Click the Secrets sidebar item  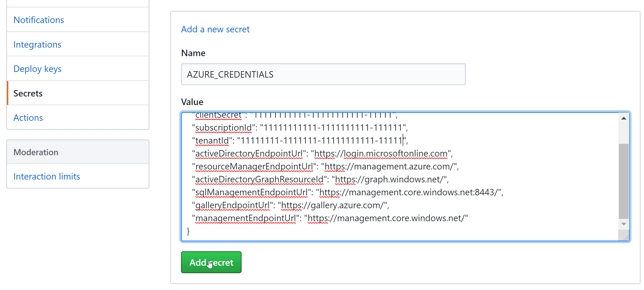(29, 93)
